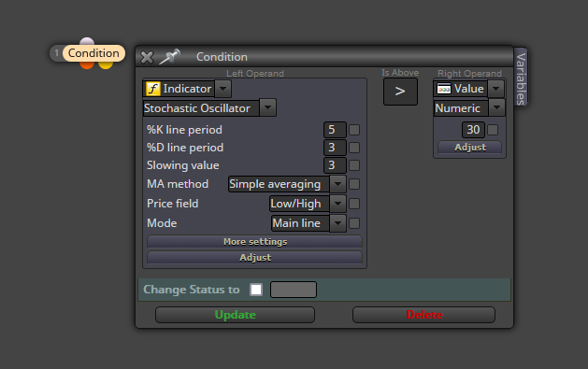The width and height of the screenshot is (588, 369).
Task: Tick the checkbox beside Mode
Action: [x=354, y=223]
